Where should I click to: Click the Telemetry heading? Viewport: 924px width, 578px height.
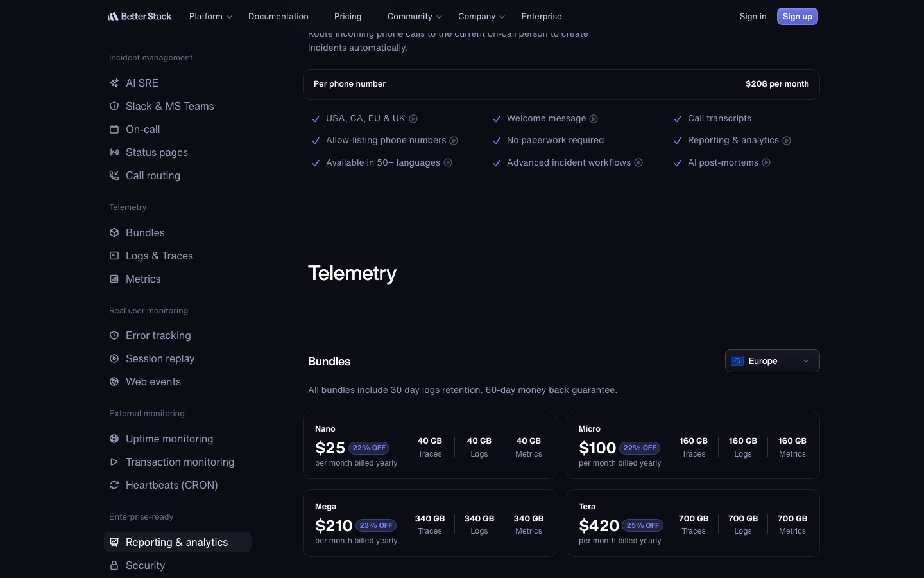352,273
